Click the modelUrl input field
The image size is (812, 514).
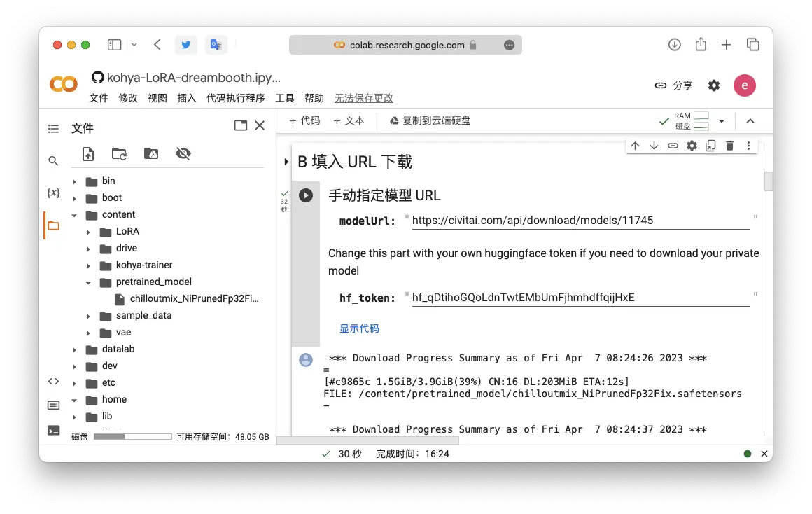(x=580, y=221)
